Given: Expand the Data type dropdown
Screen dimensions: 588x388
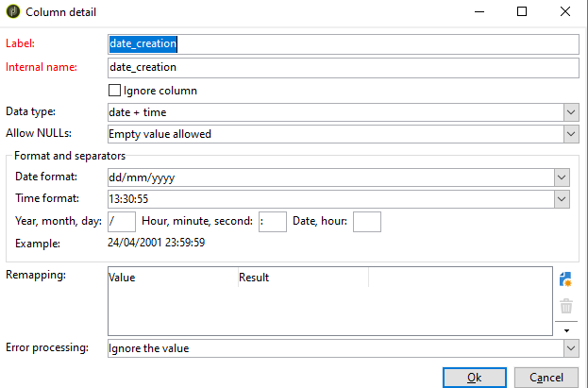Looking at the screenshot, I should [x=570, y=112].
